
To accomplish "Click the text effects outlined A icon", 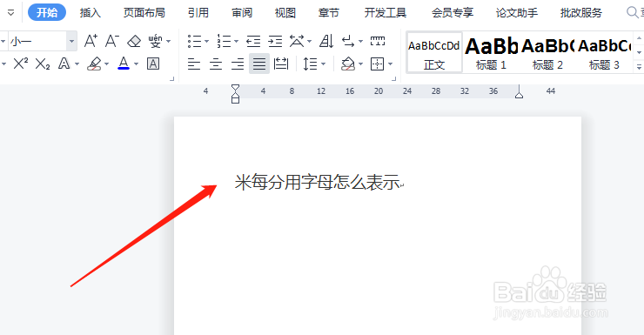I will tap(64, 64).
